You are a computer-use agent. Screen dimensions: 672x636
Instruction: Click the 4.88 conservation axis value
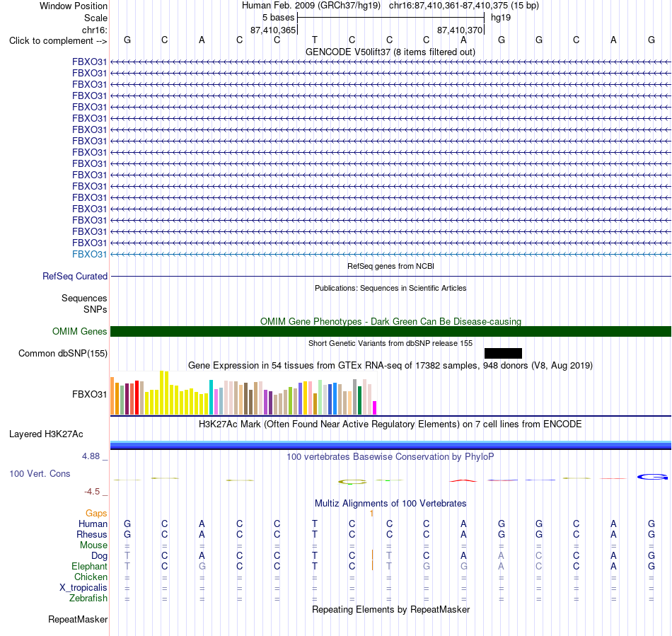91,456
